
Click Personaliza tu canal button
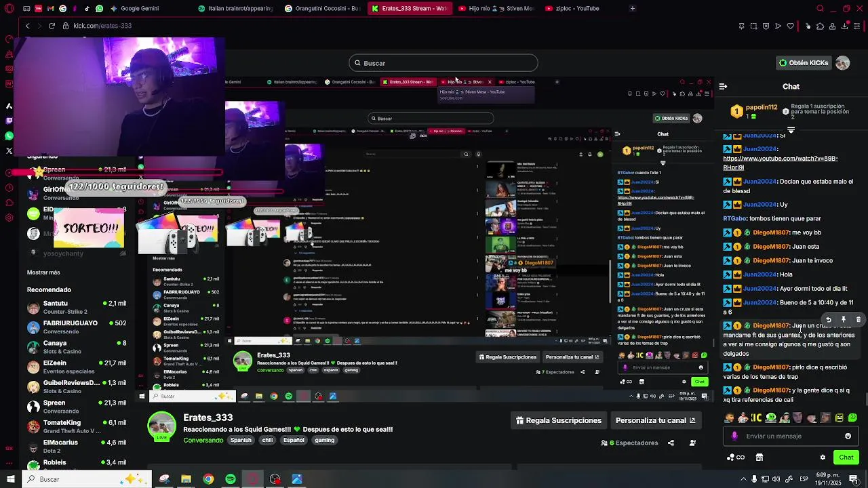[x=655, y=420]
